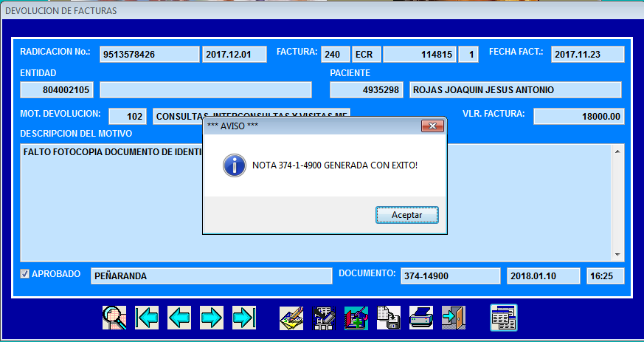The height and width of the screenshot is (342, 644).
Task: Toggle the APROBADO checkbox
Action: pyautogui.click(x=24, y=274)
